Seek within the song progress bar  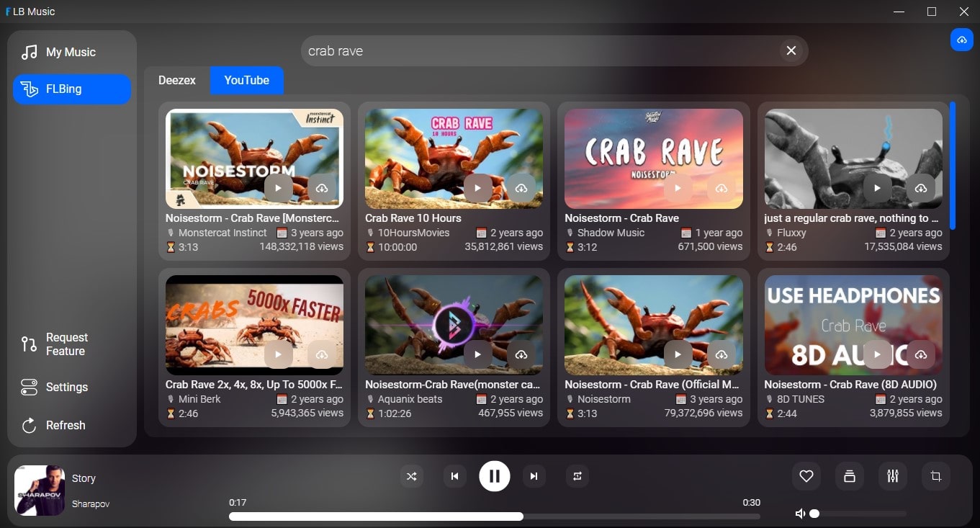(x=495, y=516)
